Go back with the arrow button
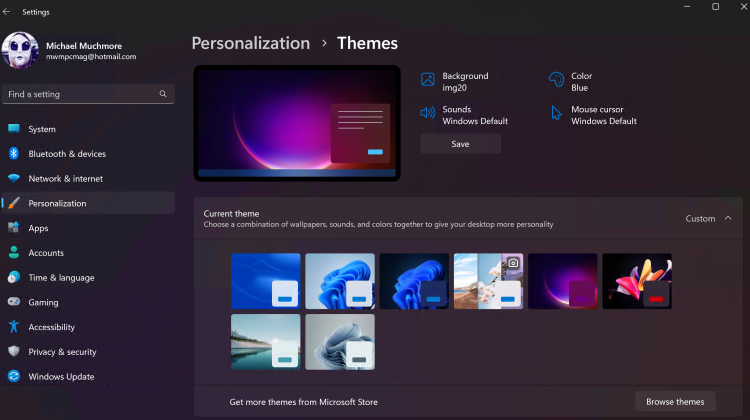This screenshot has width=750, height=420. (8, 12)
